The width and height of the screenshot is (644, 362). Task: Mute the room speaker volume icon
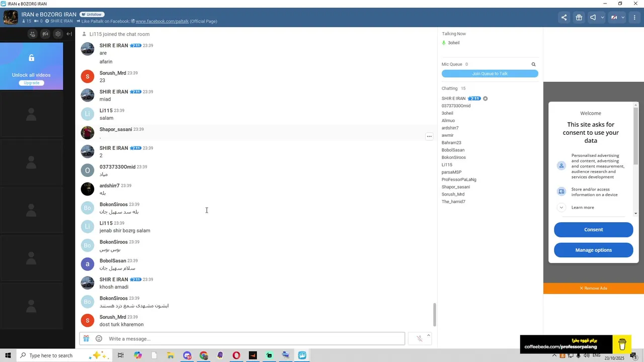coord(593,18)
